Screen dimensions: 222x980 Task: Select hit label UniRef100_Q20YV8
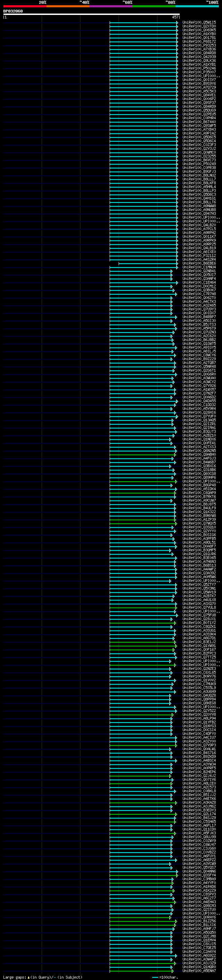(x=199, y=715)
